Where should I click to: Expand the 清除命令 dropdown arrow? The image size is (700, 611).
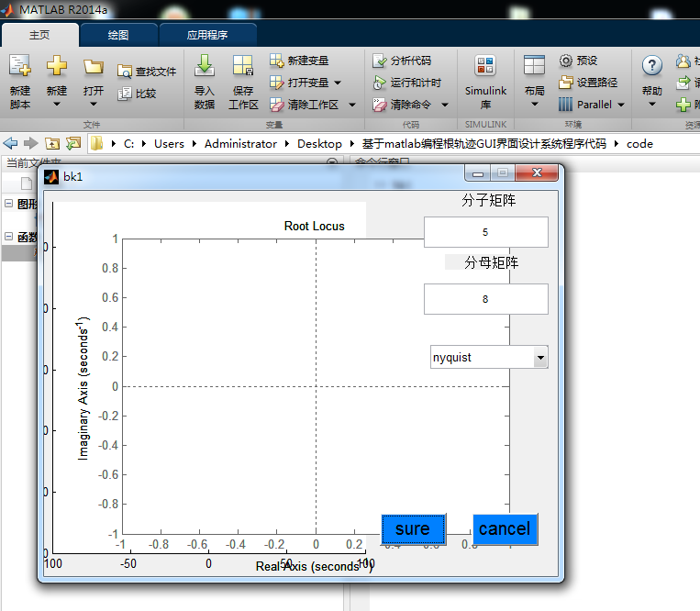445,105
